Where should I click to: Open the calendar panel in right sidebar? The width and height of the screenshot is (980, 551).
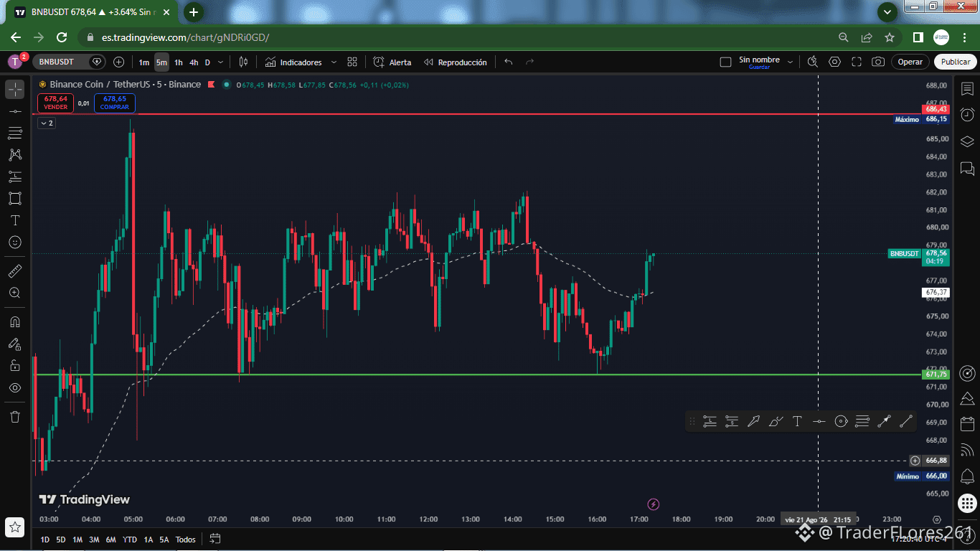(967, 424)
